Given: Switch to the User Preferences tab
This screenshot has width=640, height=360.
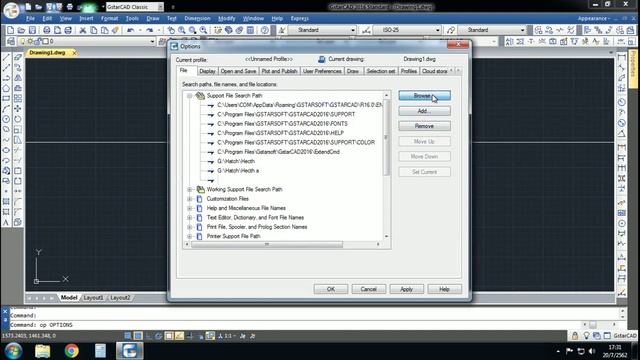Looking at the screenshot, I should [x=322, y=71].
